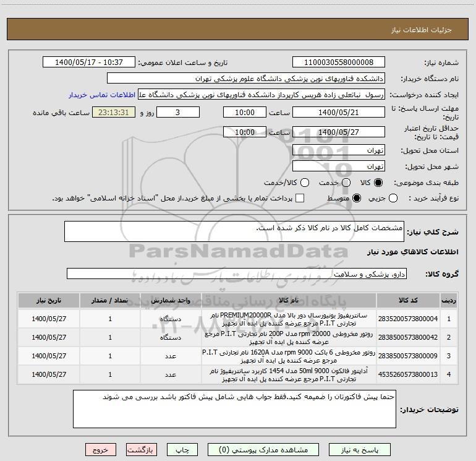
Task: Click the شماره نیاز number field
Action: tap(339, 62)
